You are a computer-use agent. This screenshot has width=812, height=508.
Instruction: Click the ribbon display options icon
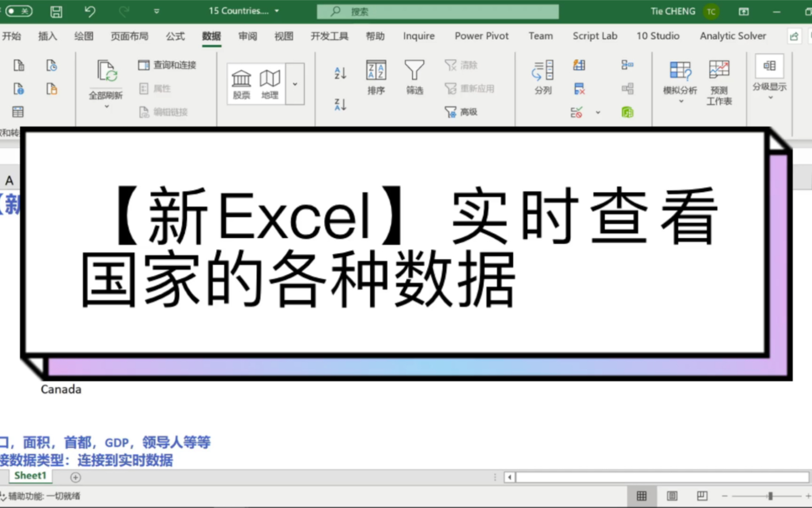coord(743,11)
